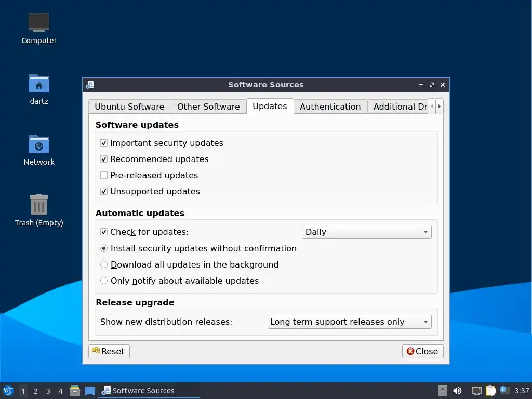Click the Release upgrade heading
The width and height of the screenshot is (532, 399).
[x=135, y=302]
